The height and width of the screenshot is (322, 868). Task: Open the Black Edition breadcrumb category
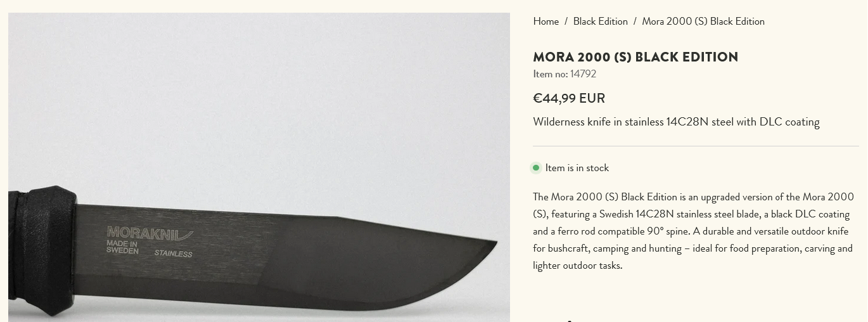pos(600,22)
